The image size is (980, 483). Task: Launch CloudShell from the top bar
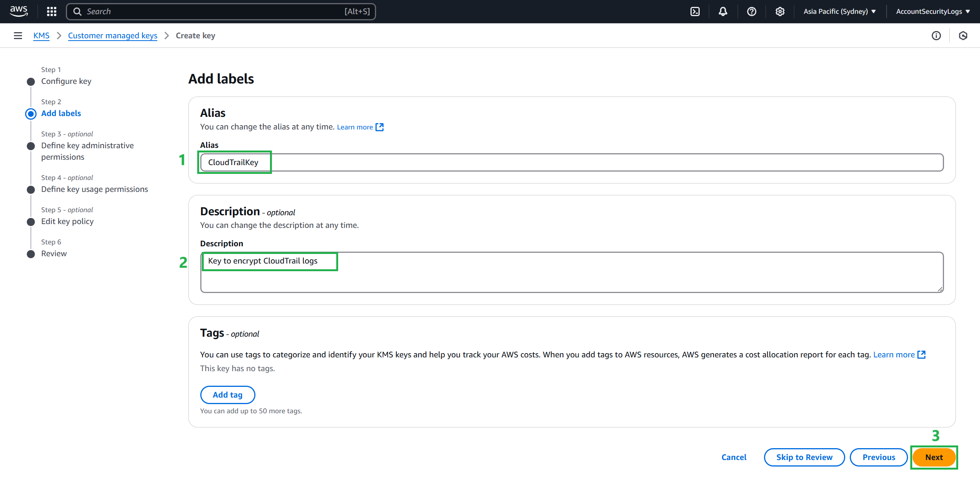coord(695,11)
